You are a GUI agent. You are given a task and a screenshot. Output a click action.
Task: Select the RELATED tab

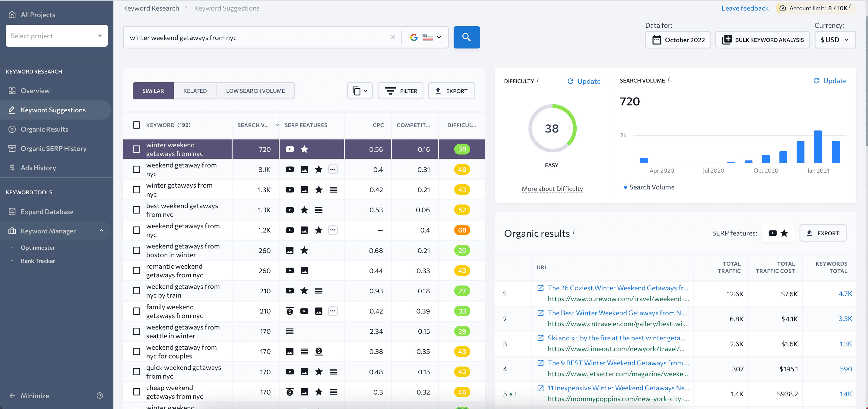(x=195, y=90)
